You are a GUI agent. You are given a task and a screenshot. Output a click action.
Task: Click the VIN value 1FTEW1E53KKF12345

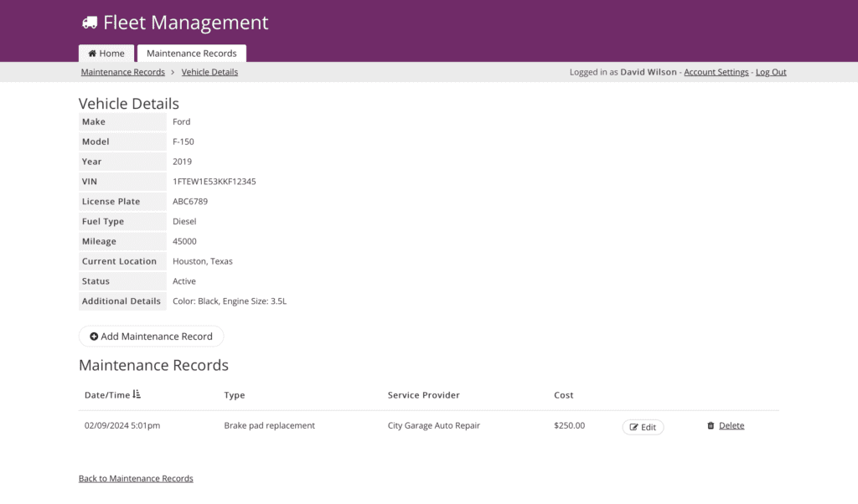pos(214,182)
